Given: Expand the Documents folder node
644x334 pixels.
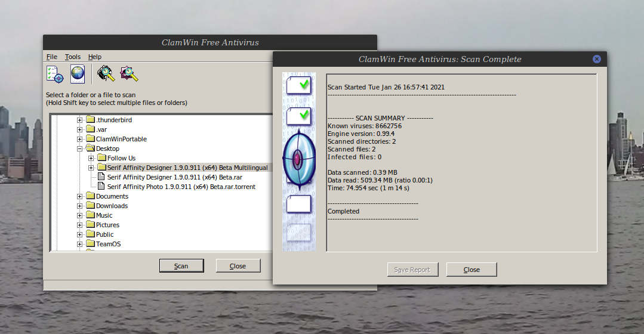Looking at the screenshot, I should click(79, 197).
